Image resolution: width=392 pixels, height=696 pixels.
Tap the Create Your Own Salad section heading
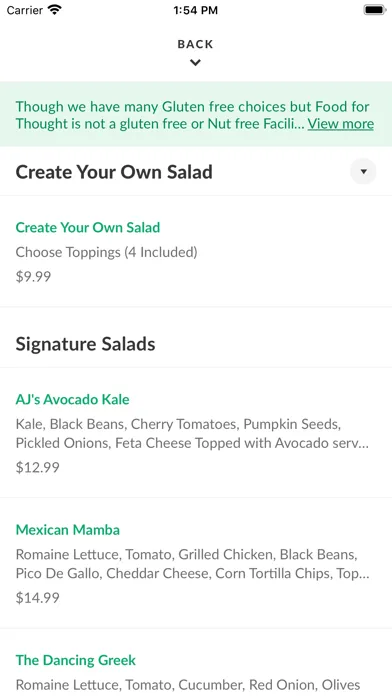(114, 172)
